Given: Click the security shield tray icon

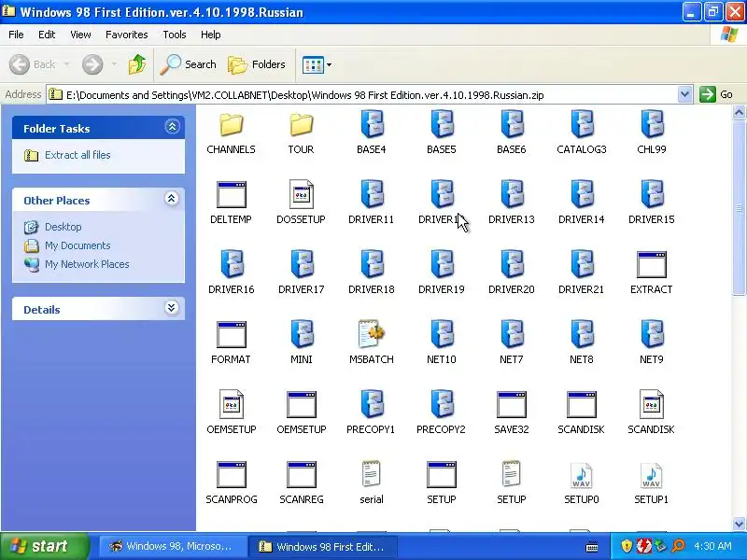Looking at the screenshot, I should pos(627,546).
